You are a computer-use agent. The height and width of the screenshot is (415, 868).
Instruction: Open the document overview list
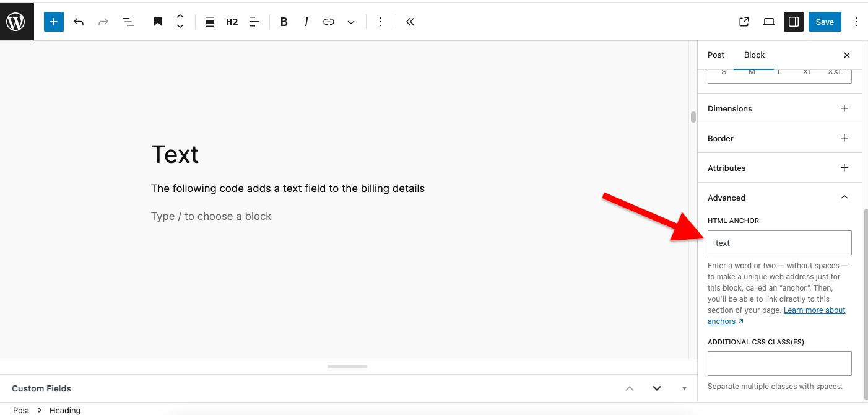[x=128, y=22]
